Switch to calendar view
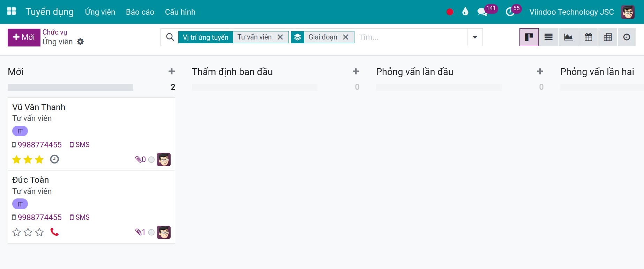The image size is (644, 269). coord(588,37)
